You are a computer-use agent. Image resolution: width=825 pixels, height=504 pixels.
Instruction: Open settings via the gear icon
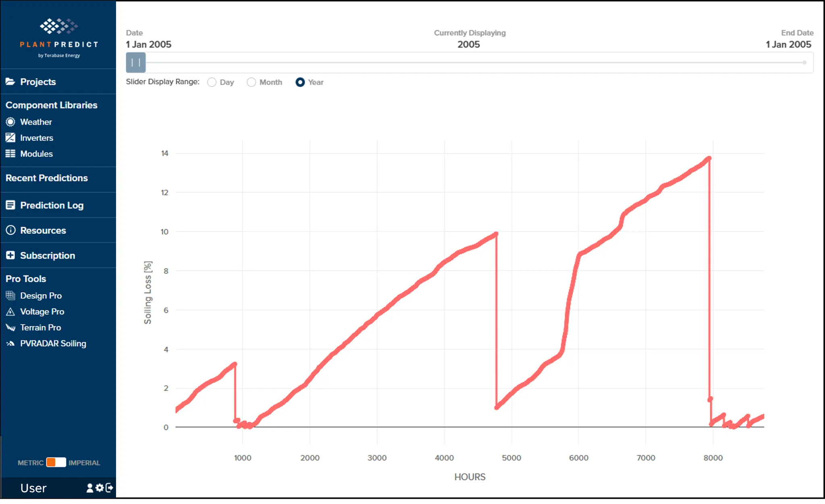tap(99, 488)
